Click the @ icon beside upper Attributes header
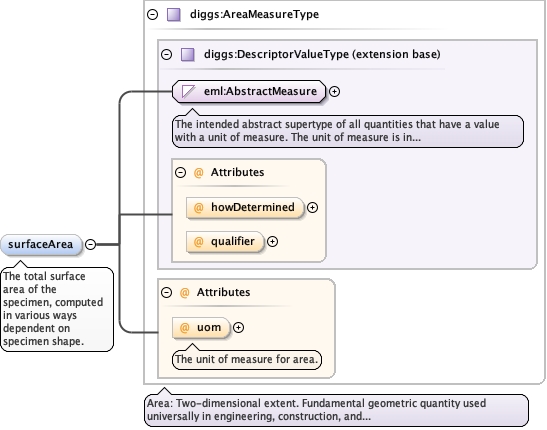Viewport: 547px width, 430px height. (x=198, y=172)
